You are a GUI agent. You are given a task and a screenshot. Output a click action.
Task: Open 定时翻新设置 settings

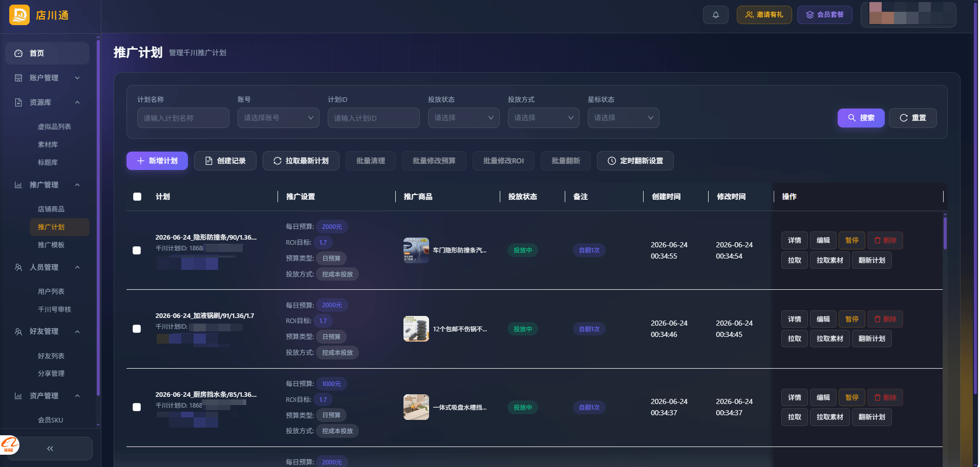635,161
